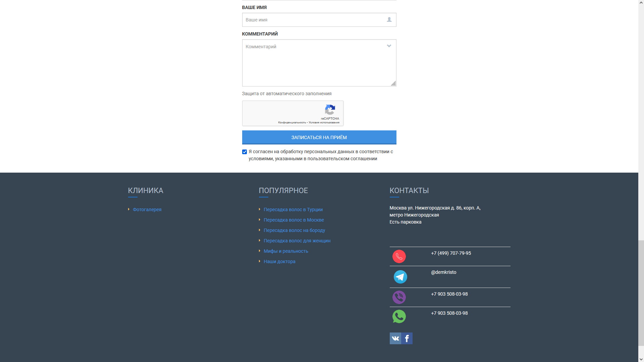Click the Клиника footer heading

coord(146,190)
